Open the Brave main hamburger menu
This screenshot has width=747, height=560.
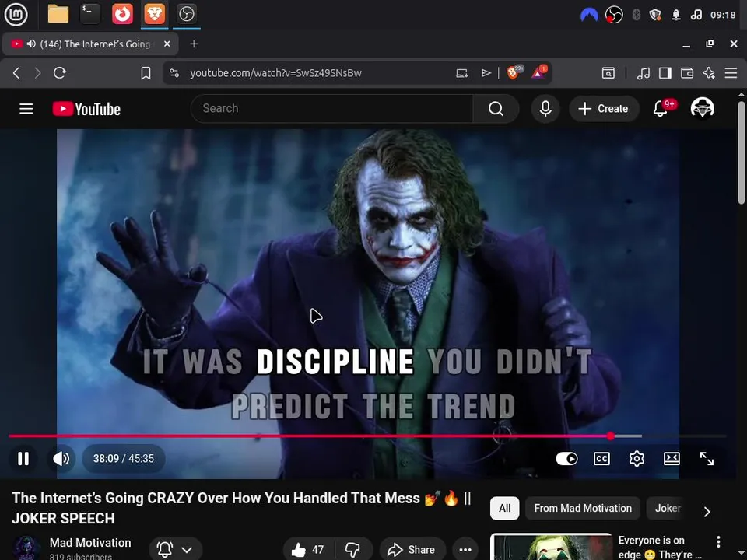click(x=731, y=73)
